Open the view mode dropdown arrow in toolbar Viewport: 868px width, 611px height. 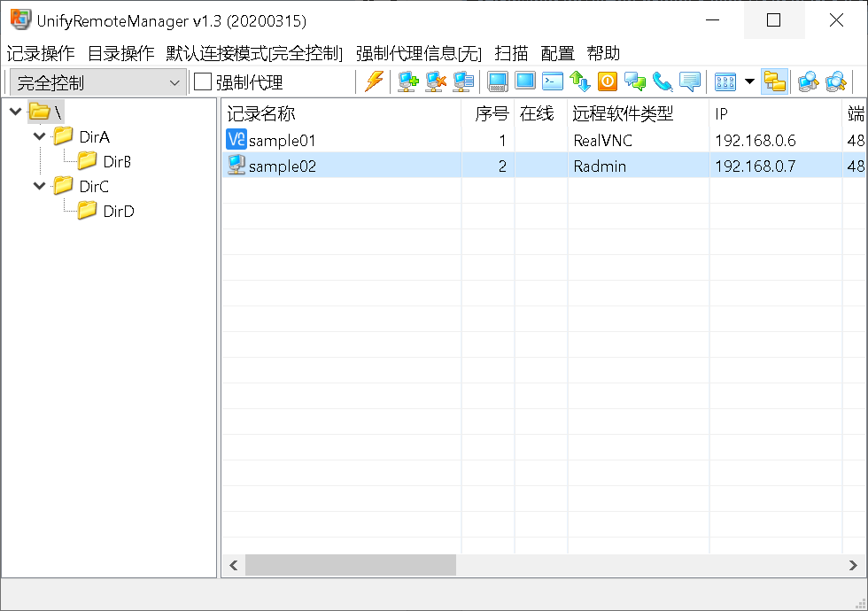[x=749, y=82]
